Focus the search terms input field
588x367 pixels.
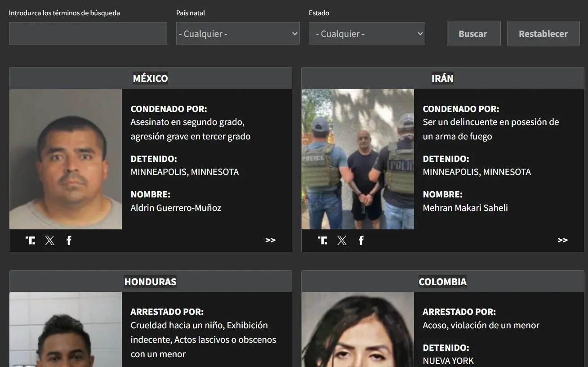88,34
